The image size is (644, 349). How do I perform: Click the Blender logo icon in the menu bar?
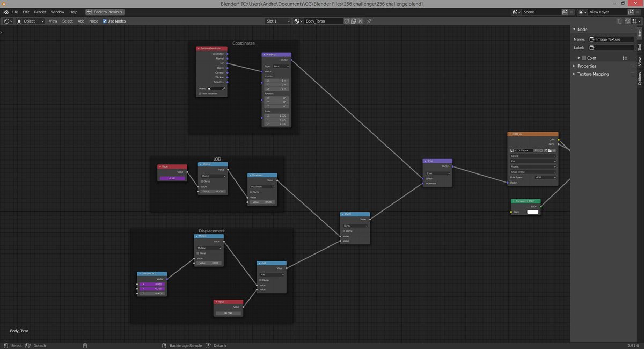[x=5, y=12]
